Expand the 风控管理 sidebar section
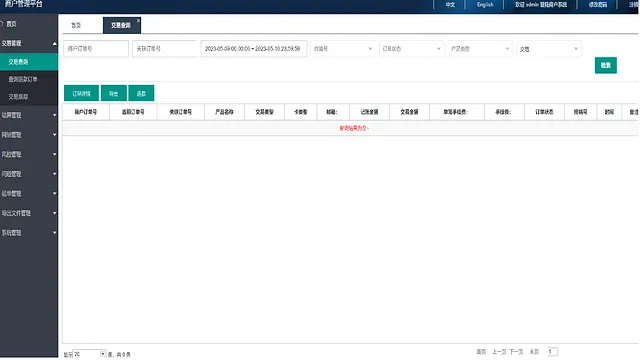 (x=29, y=154)
